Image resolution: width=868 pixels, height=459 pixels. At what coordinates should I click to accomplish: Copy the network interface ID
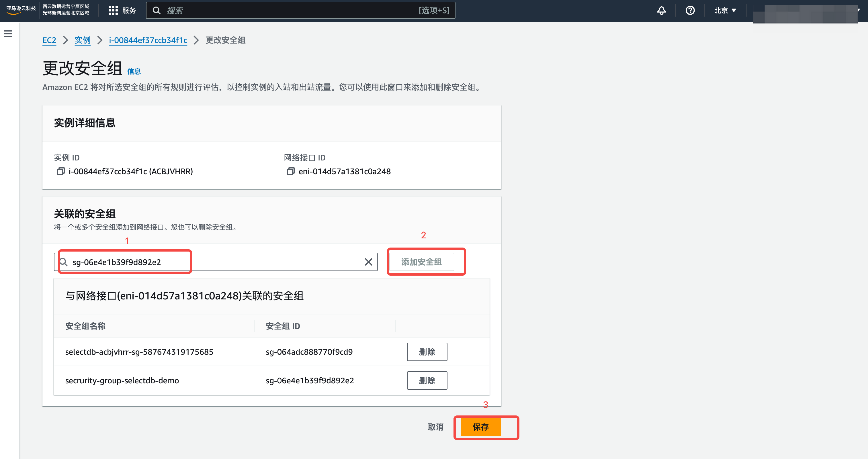click(x=290, y=171)
